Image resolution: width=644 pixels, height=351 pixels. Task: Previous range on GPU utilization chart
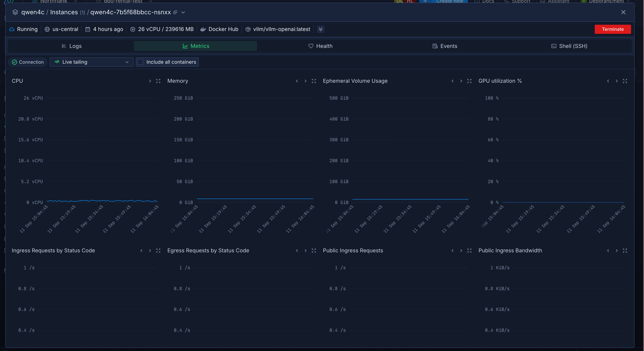click(608, 81)
